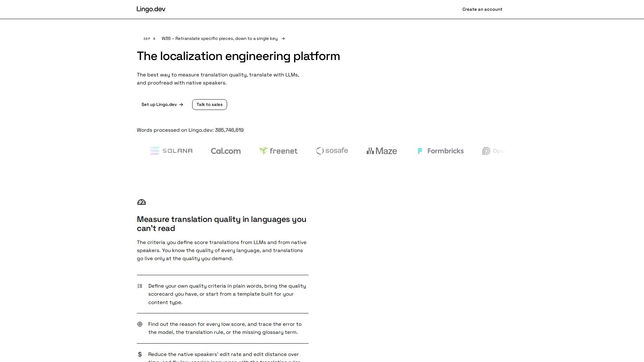This screenshot has width=644, height=362.
Task: Click the arrow after the W36 announcement
Action: [283, 39]
